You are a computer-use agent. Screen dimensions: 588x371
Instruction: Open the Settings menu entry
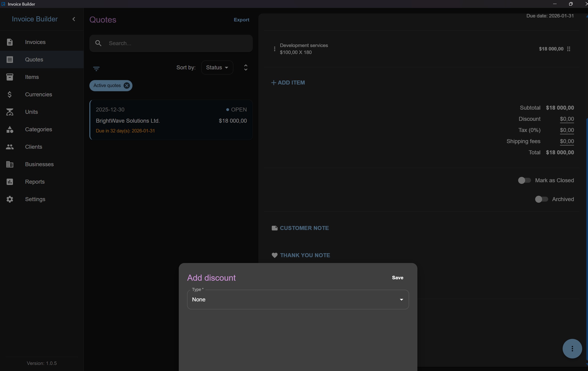click(x=42, y=199)
